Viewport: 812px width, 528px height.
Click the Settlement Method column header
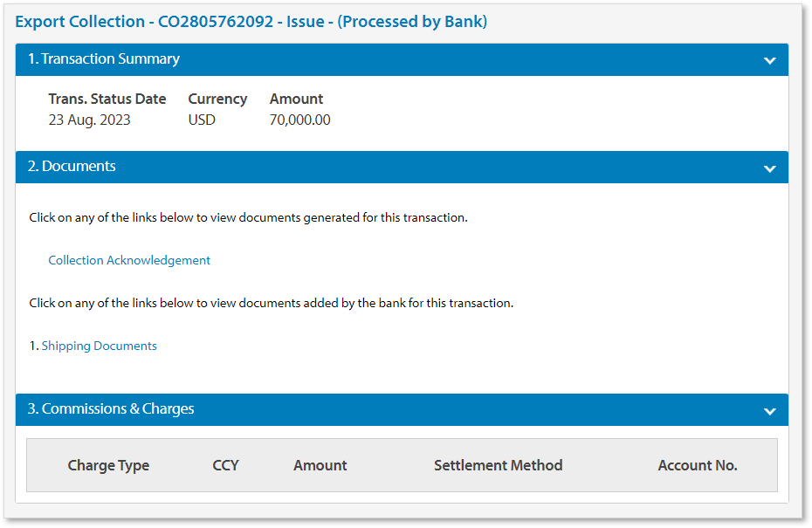click(x=498, y=465)
